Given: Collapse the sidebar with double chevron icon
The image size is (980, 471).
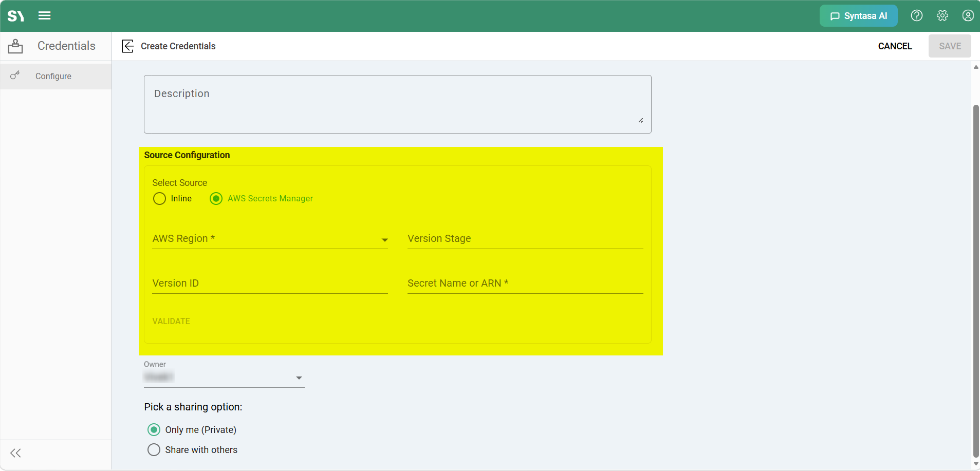Looking at the screenshot, I should (x=16, y=453).
